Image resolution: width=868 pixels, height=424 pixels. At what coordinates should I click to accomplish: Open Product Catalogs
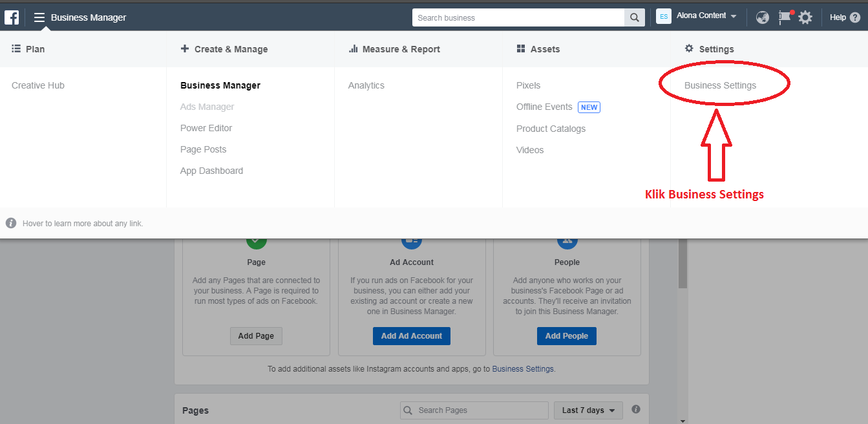click(x=551, y=129)
